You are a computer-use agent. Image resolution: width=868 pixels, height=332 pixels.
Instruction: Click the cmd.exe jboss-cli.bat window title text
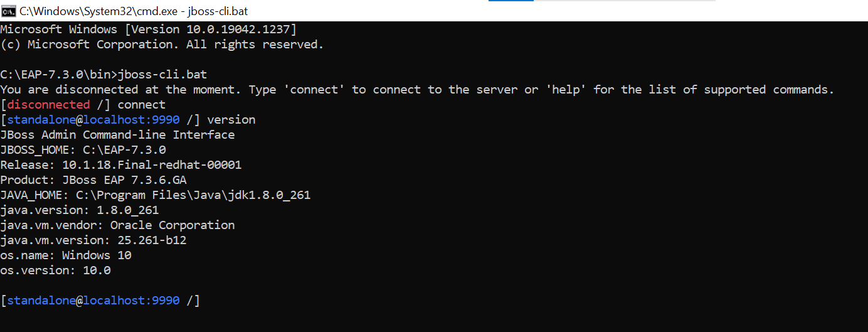[x=129, y=11]
